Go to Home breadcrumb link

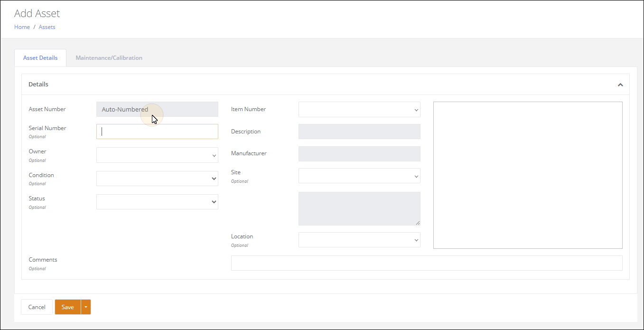point(22,27)
